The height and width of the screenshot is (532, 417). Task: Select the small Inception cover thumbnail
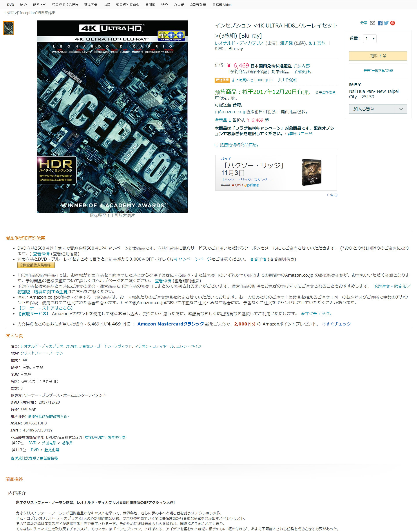click(9, 28)
